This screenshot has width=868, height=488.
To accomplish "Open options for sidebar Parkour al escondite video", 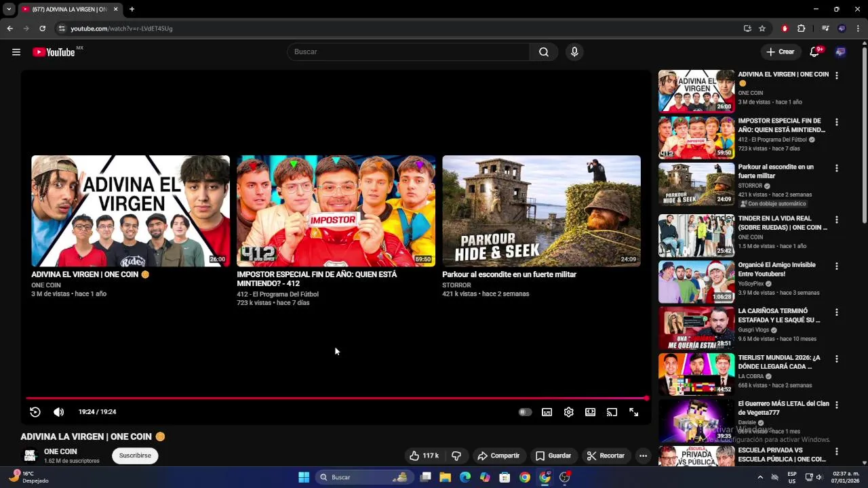I will (x=836, y=168).
